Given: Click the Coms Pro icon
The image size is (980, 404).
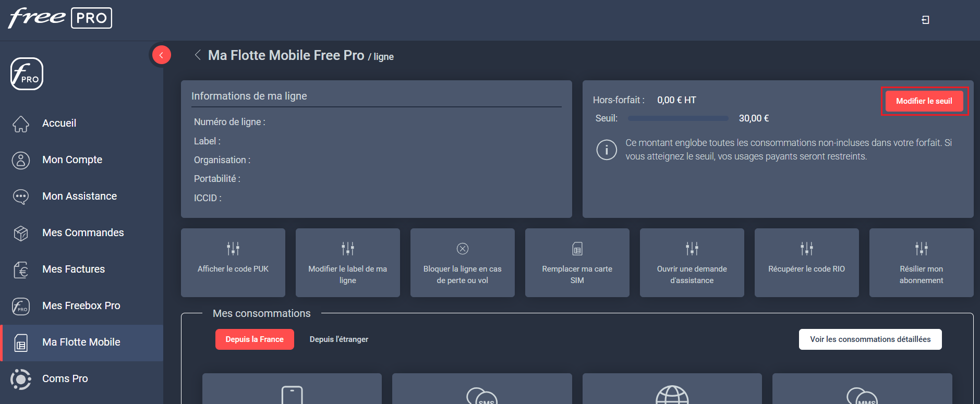Looking at the screenshot, I should [x=21, y=379].
